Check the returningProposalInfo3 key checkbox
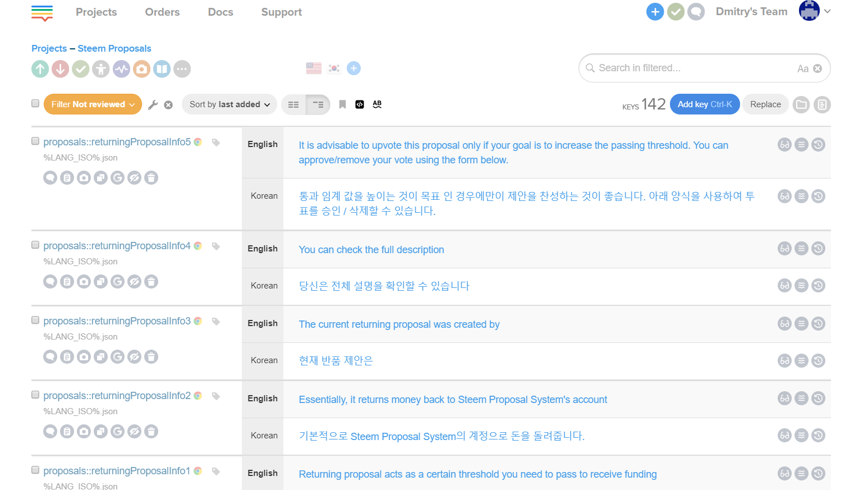868x490 pixels. pyautogui.click(x=35, y=320)
